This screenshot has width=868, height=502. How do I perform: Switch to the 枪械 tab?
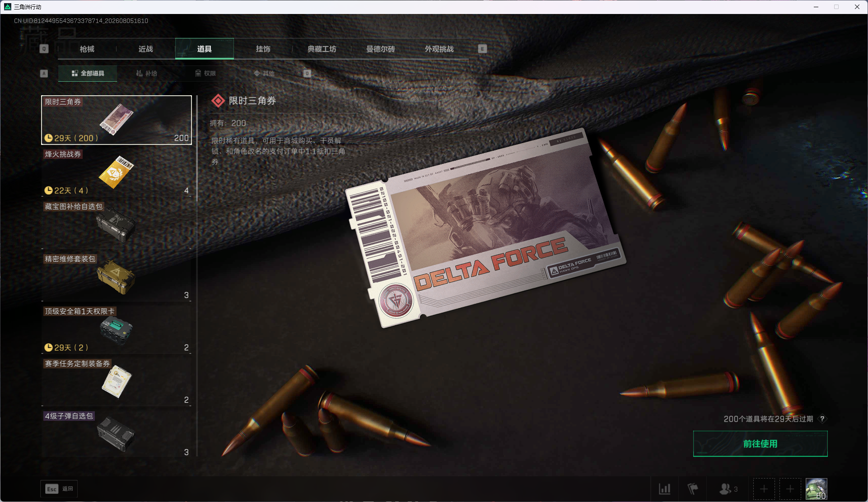[87, 49]
